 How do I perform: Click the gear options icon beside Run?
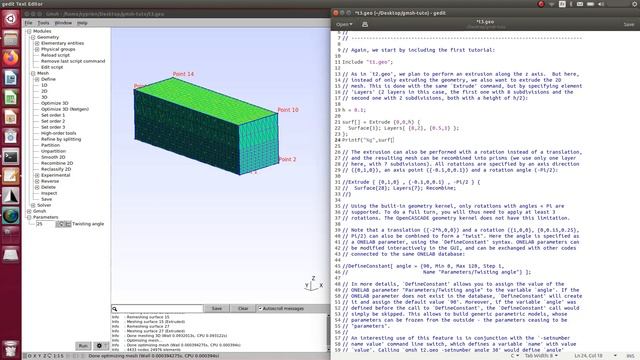[99, 346]
